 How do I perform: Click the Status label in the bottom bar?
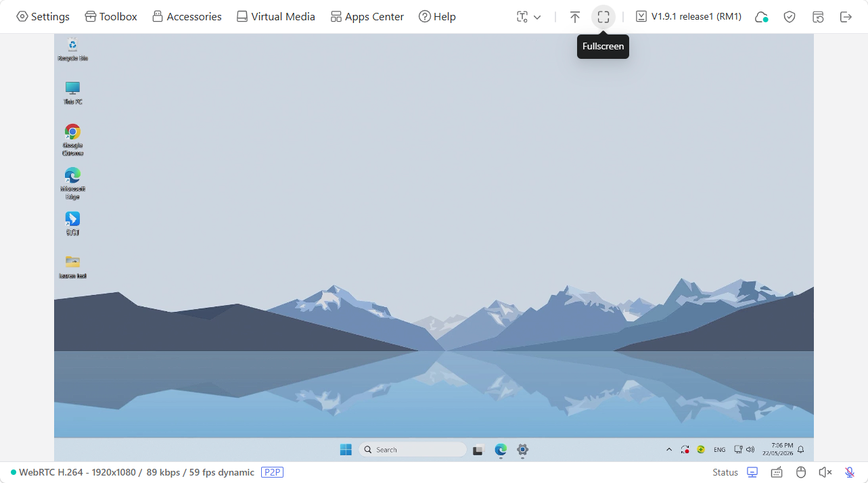(x=725, y=472)
